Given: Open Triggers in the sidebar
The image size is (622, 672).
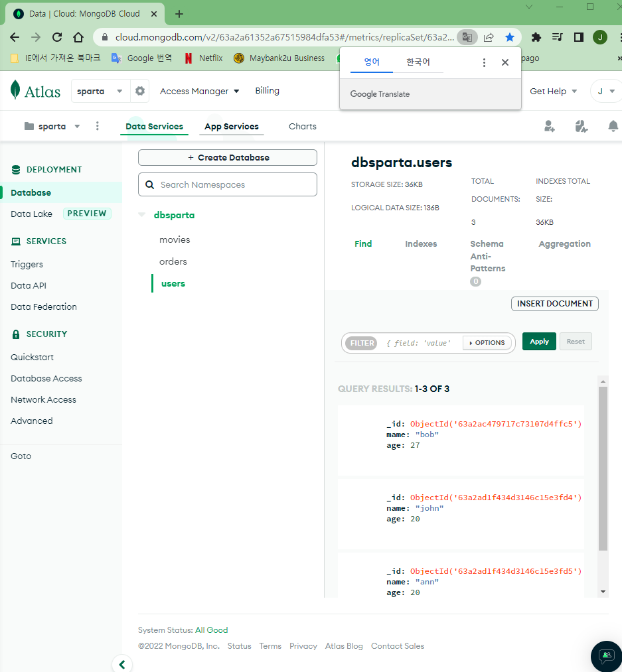Looking at the screenshot, I should pyautogui.click(x=27, y=264).
